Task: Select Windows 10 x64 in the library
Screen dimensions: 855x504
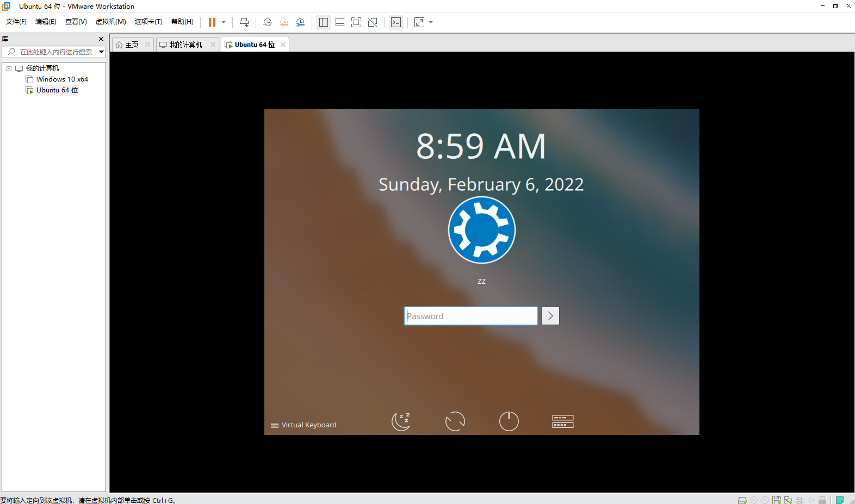Action: pyautogui.click(x=62, y=79)
